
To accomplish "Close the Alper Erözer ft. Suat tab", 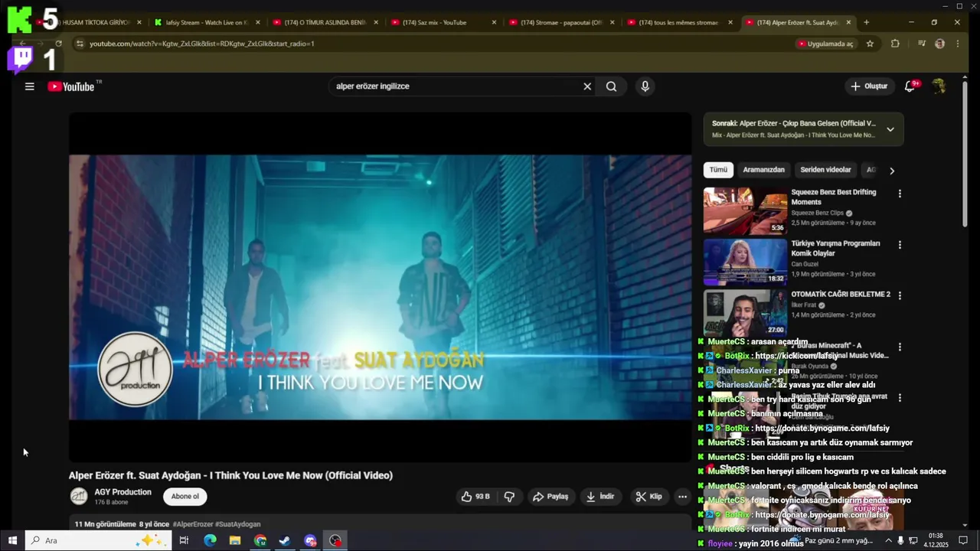I will [x=848, y=22].
